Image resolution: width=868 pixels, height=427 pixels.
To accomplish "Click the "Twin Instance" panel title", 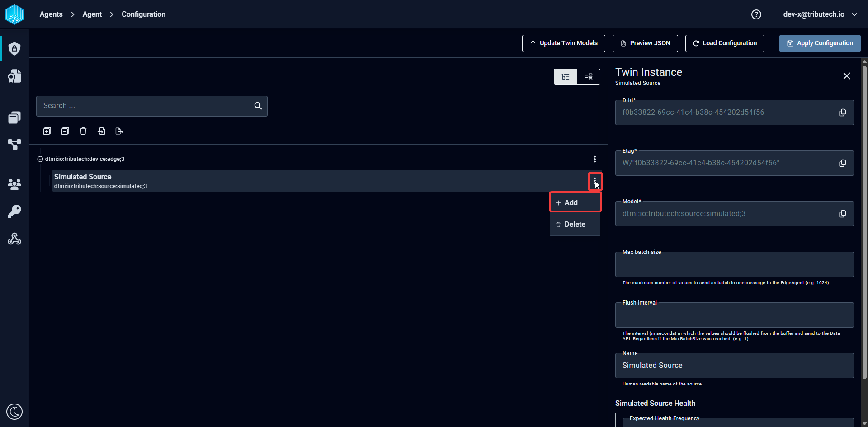I will (x=649, y=72).
